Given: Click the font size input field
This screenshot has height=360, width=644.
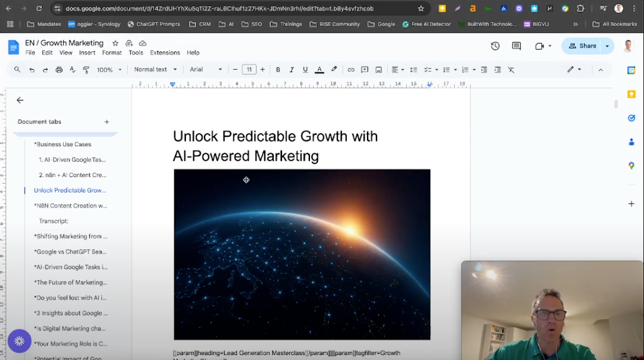Looking at the screenshot, I should (249, 70).
